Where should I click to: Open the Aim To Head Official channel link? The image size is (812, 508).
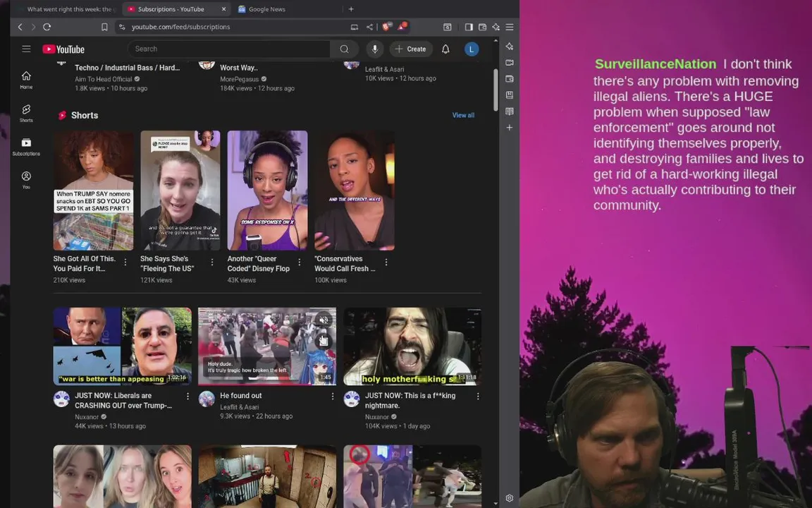click(103, 79)
